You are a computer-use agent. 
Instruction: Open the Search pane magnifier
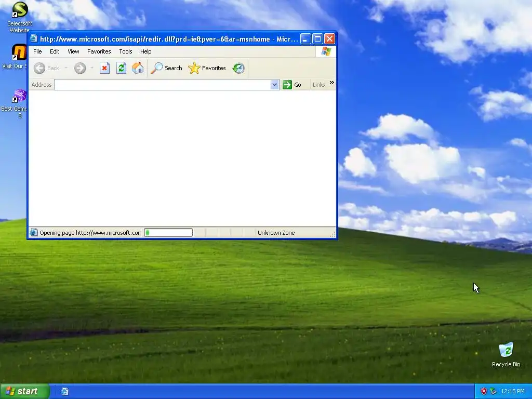click(167, 68)
